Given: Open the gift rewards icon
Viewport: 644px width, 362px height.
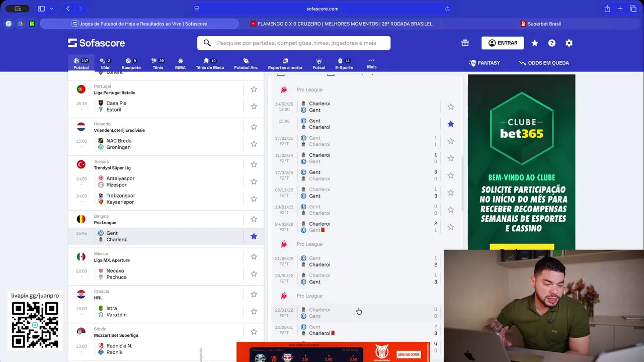Looking at the screenshot, I should [465, 43].
